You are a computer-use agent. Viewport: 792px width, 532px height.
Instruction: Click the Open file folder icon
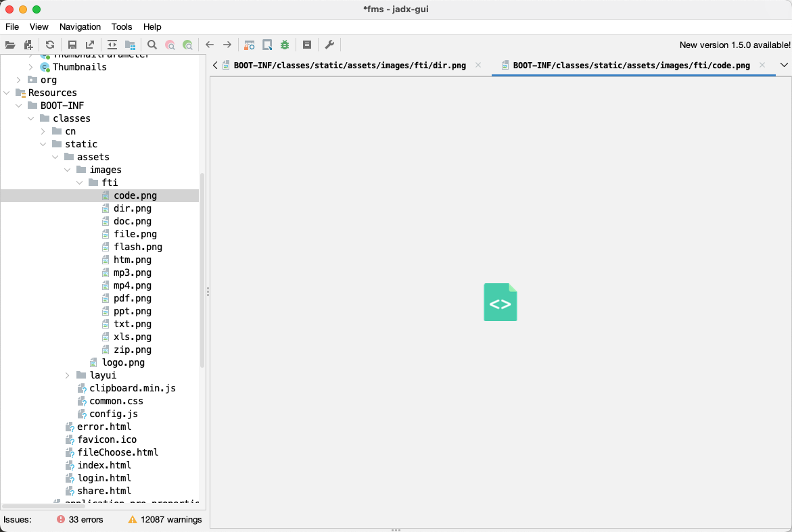coord(10,45)
